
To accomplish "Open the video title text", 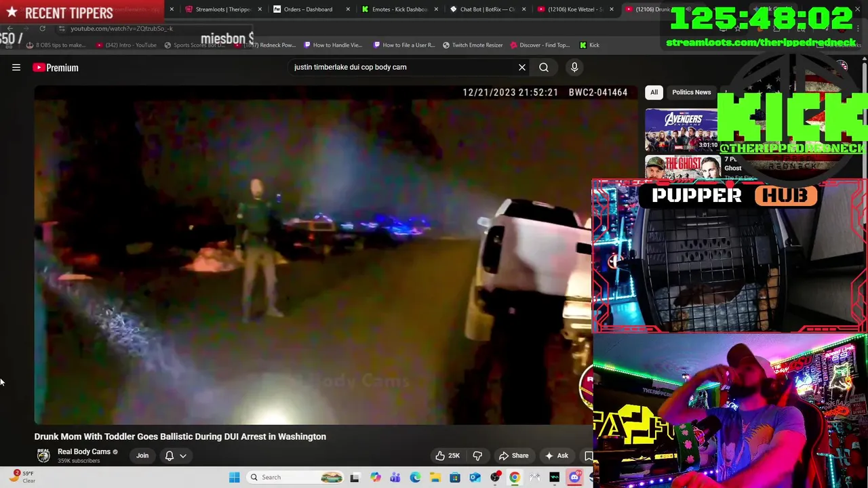I will (x=180, y=436).
